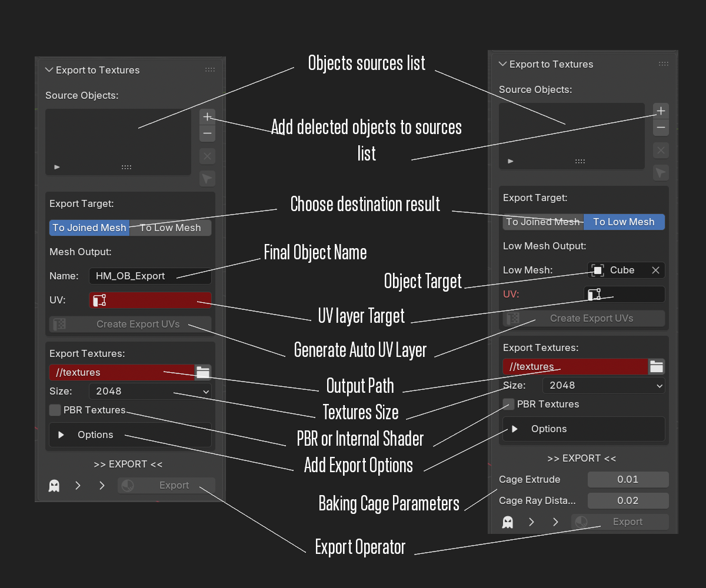This screenshot has height=588, width=706.
Task: Click the minus icon in the right panel's source list
Action: point(661,128)
